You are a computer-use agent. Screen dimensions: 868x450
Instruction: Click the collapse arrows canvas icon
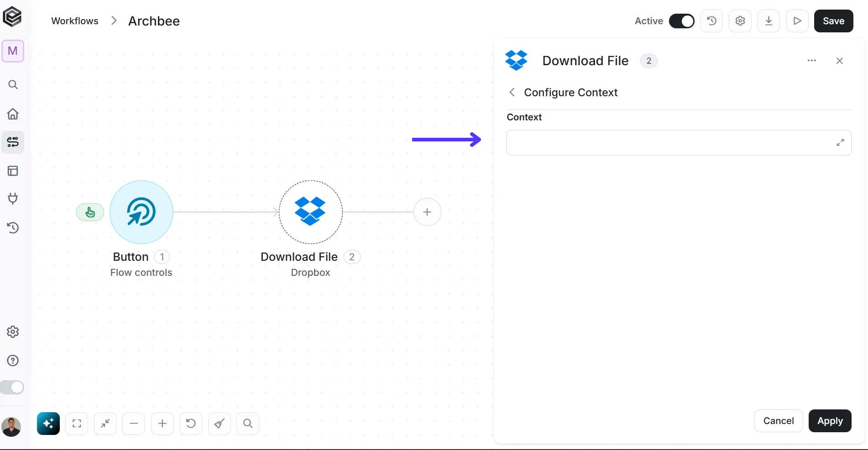click(x=105, y=424)
